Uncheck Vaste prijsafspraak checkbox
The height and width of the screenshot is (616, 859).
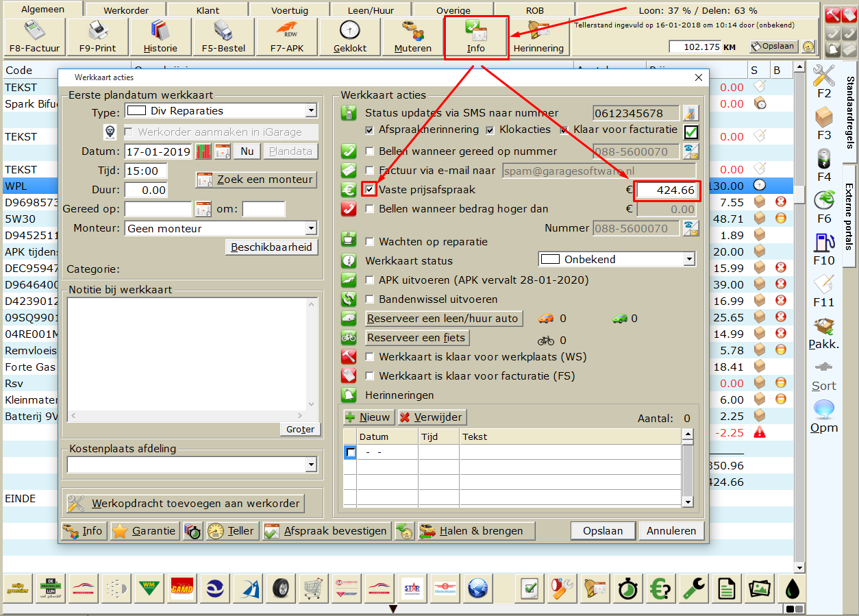[370, 190]
